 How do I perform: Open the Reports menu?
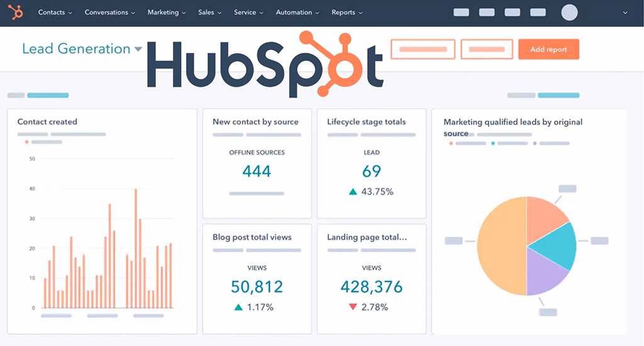tap(347, 13)
